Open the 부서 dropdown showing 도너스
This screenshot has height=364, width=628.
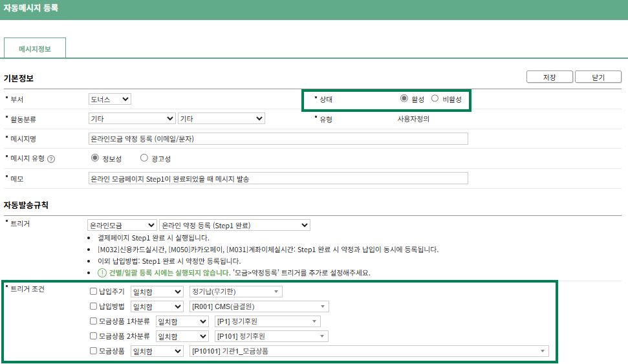[x=110, y=99]
